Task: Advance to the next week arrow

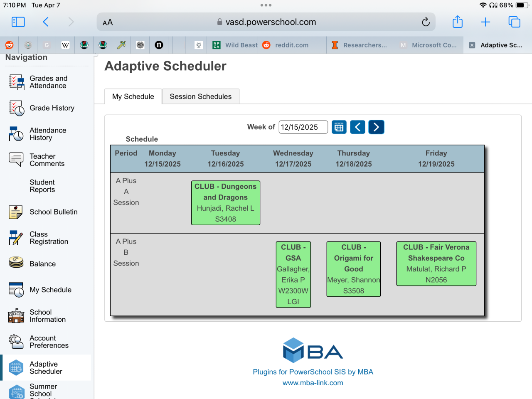Action: click(376, 127)
